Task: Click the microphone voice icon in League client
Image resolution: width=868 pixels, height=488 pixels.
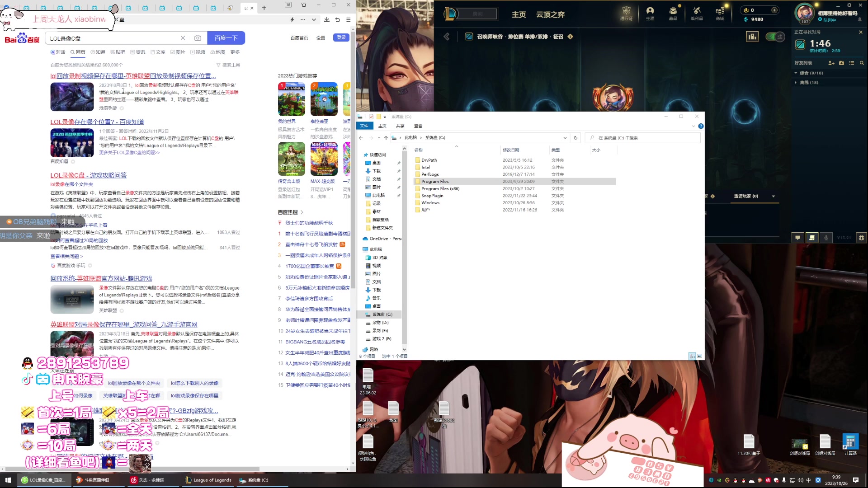Action: pyautogui.click(x=826, y=238)
